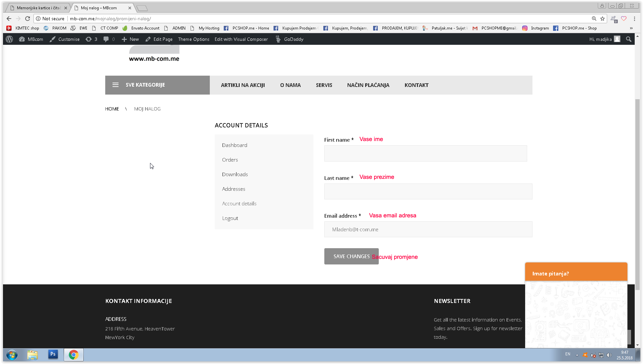The height and width of the screenshot is (364, 643).
Task: Click Customise in the admin bar
Action: [65, 39]
